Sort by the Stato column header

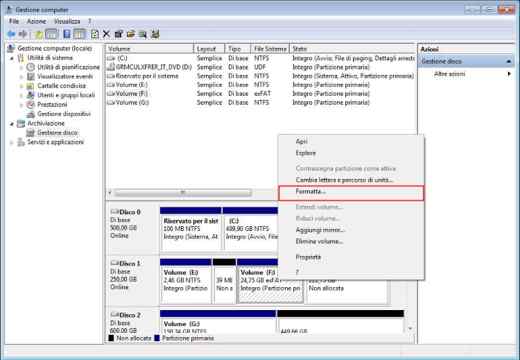pyautogui.click(x=353, y=49)
